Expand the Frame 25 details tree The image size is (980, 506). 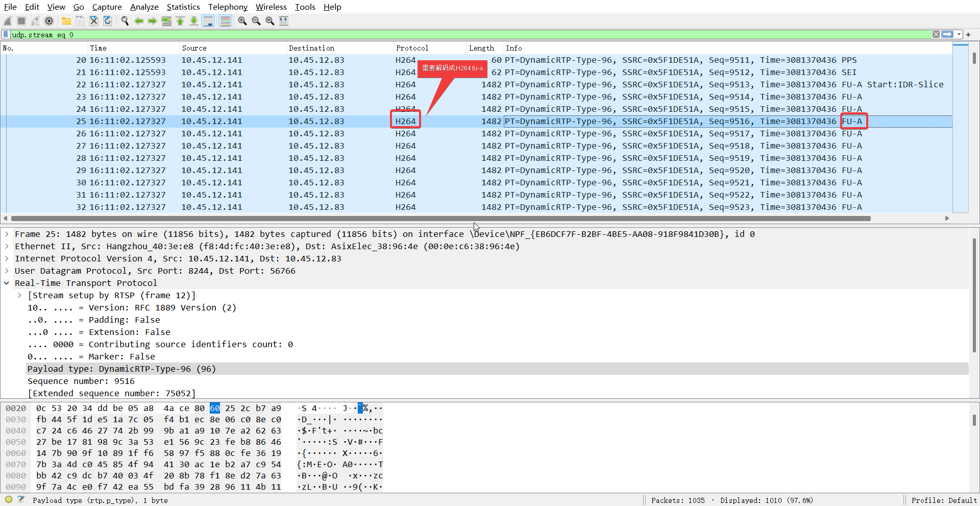(x=7, y=234)
